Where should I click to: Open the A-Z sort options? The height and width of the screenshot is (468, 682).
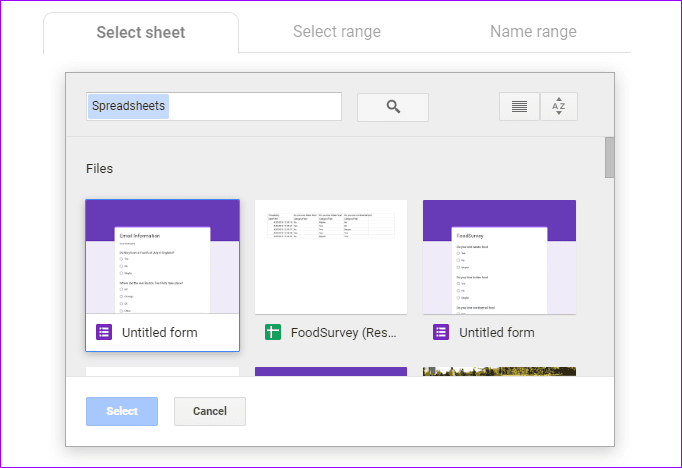[559, 107]
